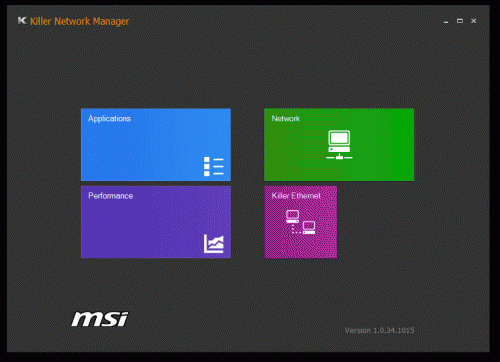The width and height of the screenshot is (500, 362).
Task: Click the Version 1.0.34.1015 text
Action: pos(379,330)
